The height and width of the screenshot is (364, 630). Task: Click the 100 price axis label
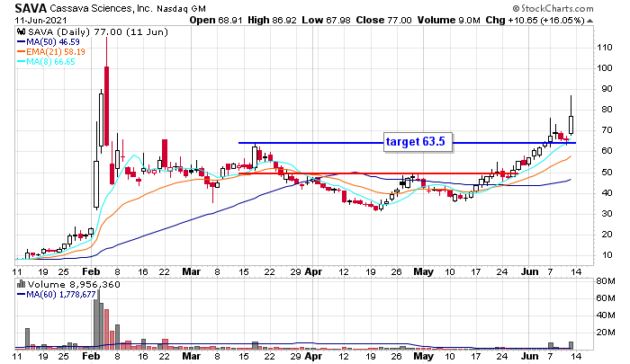[x=604, y=67]
